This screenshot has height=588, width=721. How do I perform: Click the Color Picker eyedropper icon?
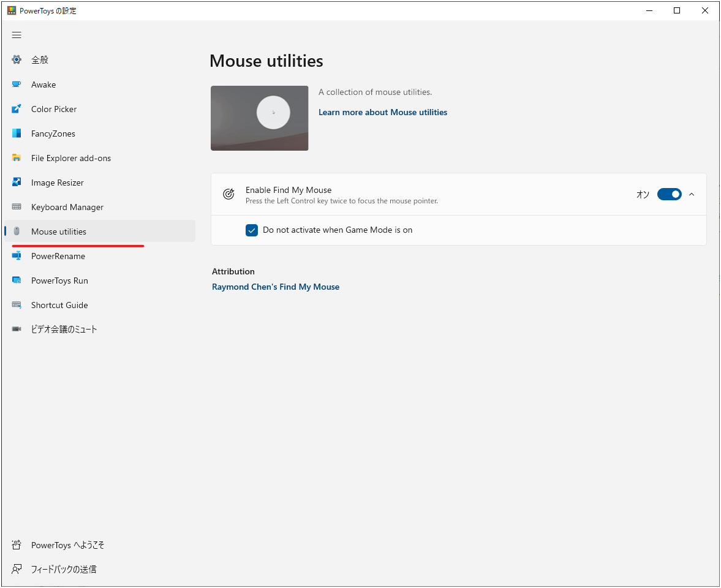[17, 108]
